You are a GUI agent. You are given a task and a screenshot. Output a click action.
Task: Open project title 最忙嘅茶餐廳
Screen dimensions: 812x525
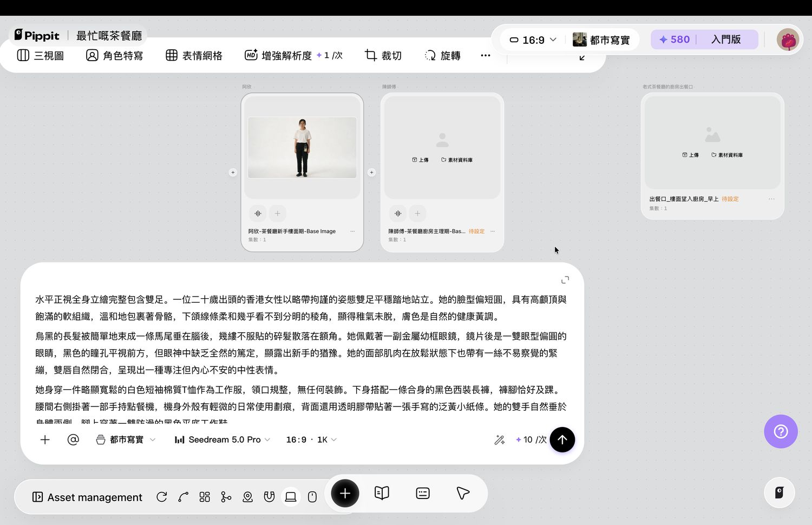[x=109, y=36]
